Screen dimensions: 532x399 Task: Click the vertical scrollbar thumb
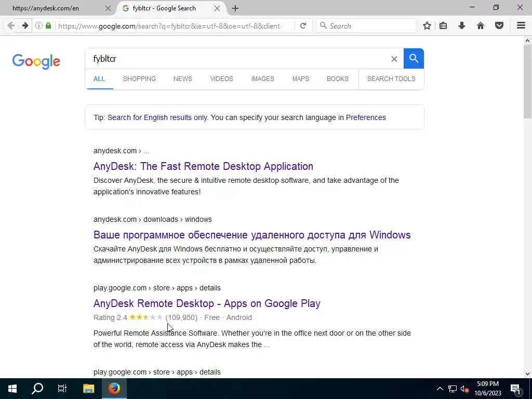[527, 82]
